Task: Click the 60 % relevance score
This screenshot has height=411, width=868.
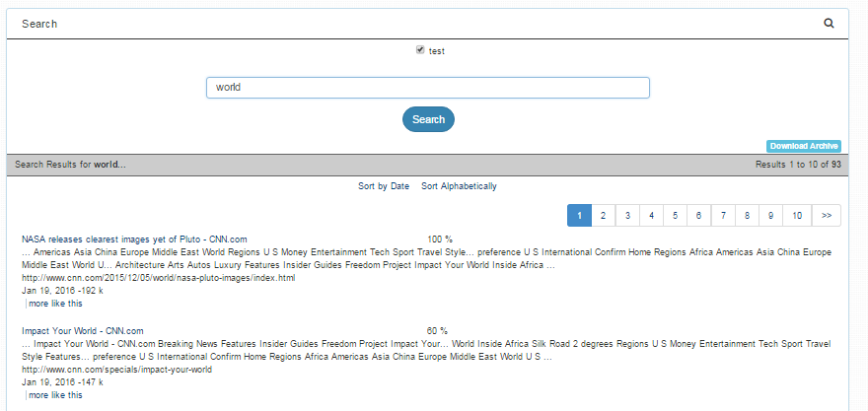Action: point(437,331)
